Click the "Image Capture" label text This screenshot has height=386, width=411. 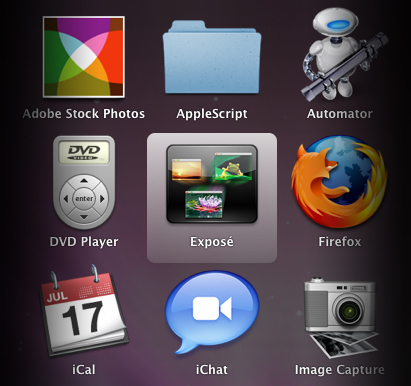[x=340, y=370]
